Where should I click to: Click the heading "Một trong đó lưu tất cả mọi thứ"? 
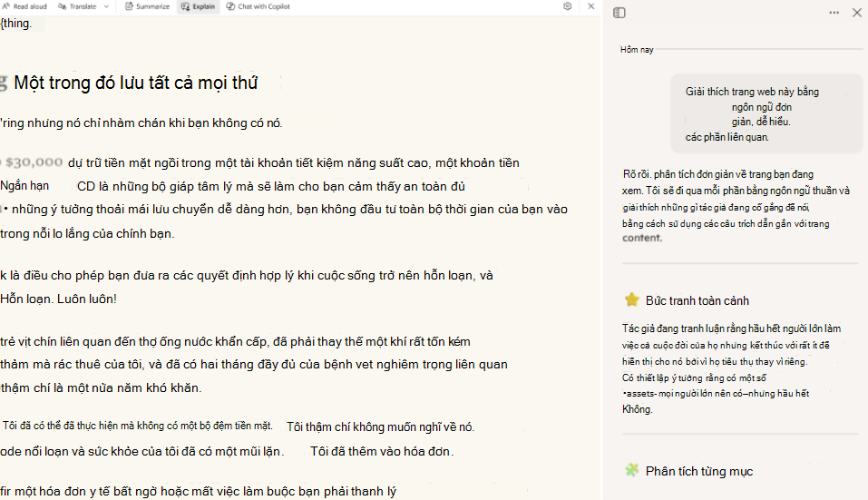pos(136,83)
